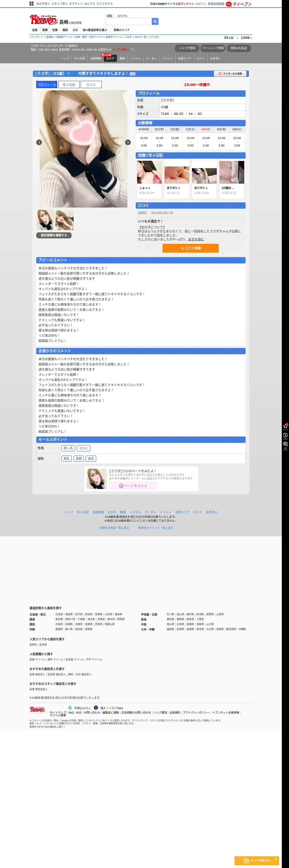Click 違反画像を通報する report button

click(54, 235)
